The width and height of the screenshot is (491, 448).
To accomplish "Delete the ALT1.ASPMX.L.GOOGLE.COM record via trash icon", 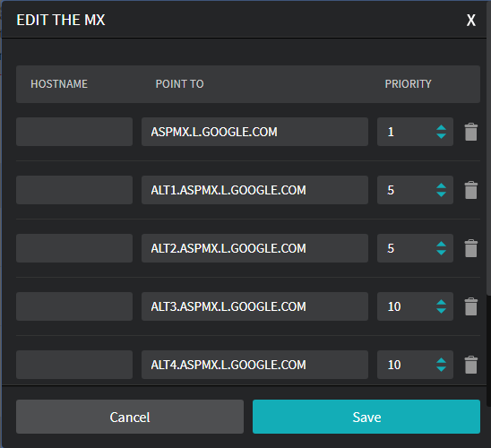I will point(471,190).
